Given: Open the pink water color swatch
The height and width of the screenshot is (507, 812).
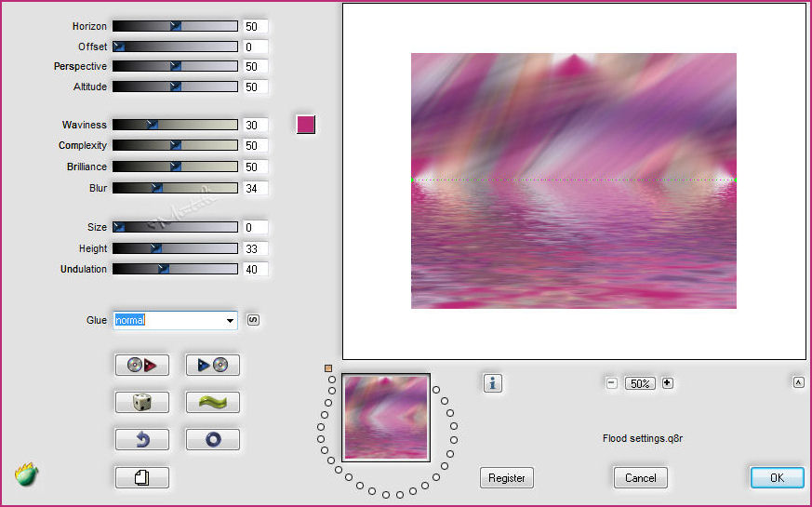Looking at the screenshot, I should tap(305, 125).
